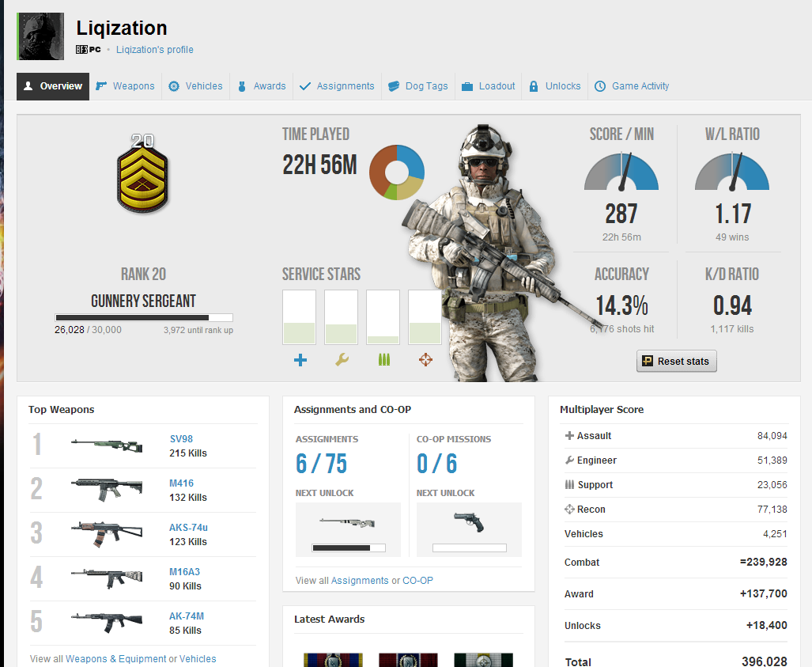
Task: Click the Engineer wrench service star icon
Action: (342, 360)
